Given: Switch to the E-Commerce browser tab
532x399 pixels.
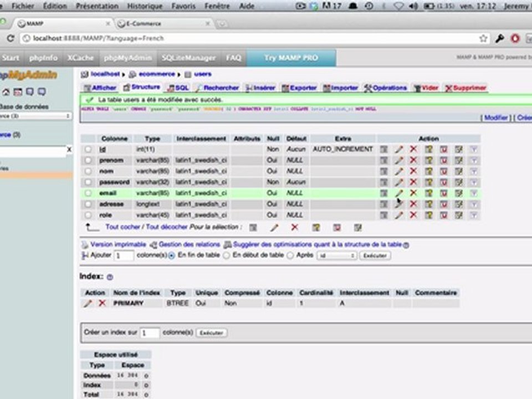Looking at the screenshot, I should [x=163, y=23].
